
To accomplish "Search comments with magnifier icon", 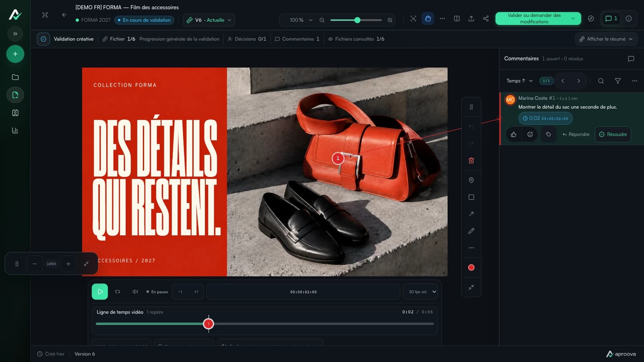I will pos(601,81).
